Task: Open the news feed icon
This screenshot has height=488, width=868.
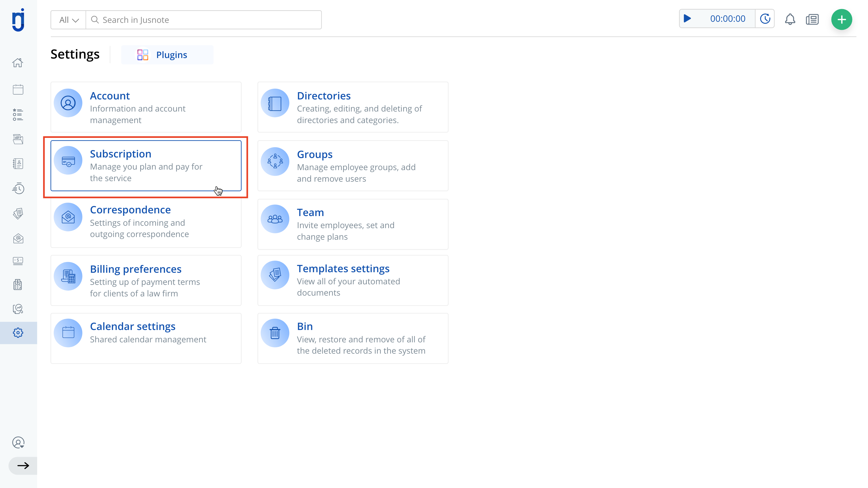Action: (x=812, y=20)
